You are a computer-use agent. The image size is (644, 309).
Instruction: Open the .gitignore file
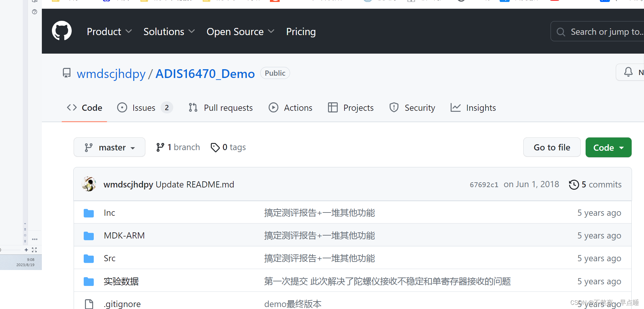click(122, 304)
